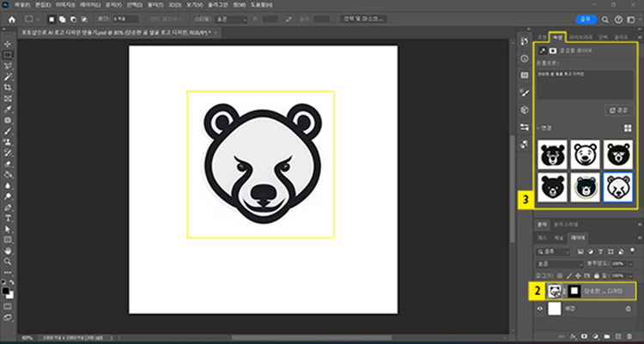Select the Lasso tool
Image resolution: width=644 pixels, height=344 pixels.
point(8,66)
